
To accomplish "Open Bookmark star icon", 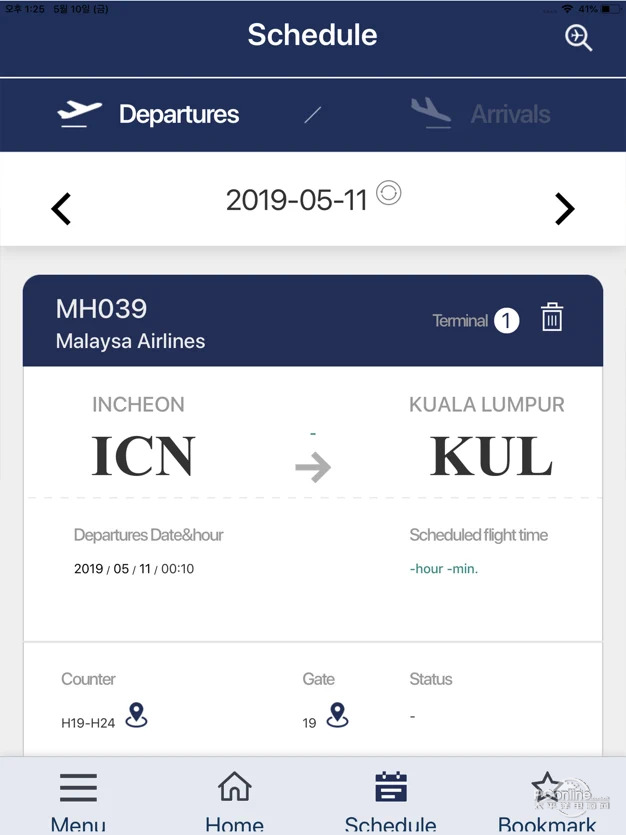I will [547, 787].
